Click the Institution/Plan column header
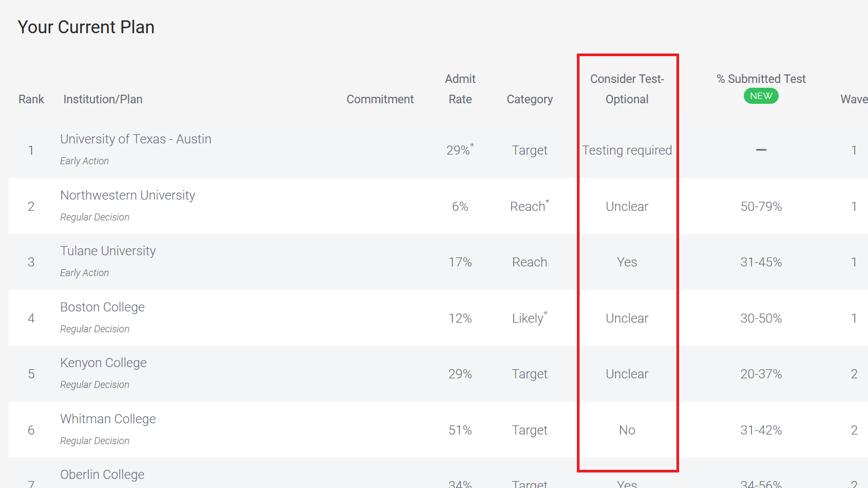The width and height of the screenshot is (868, 488). [x=103, y=100]
